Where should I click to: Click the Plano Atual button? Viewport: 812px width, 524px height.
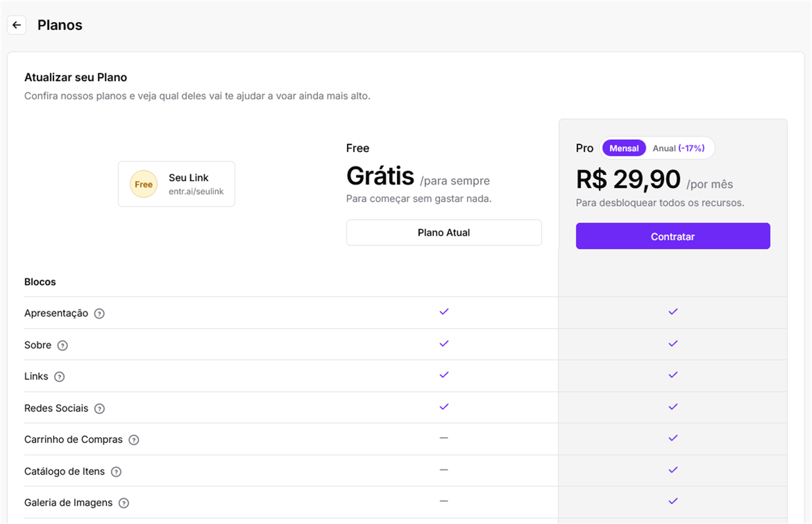[x=444, y=233]
